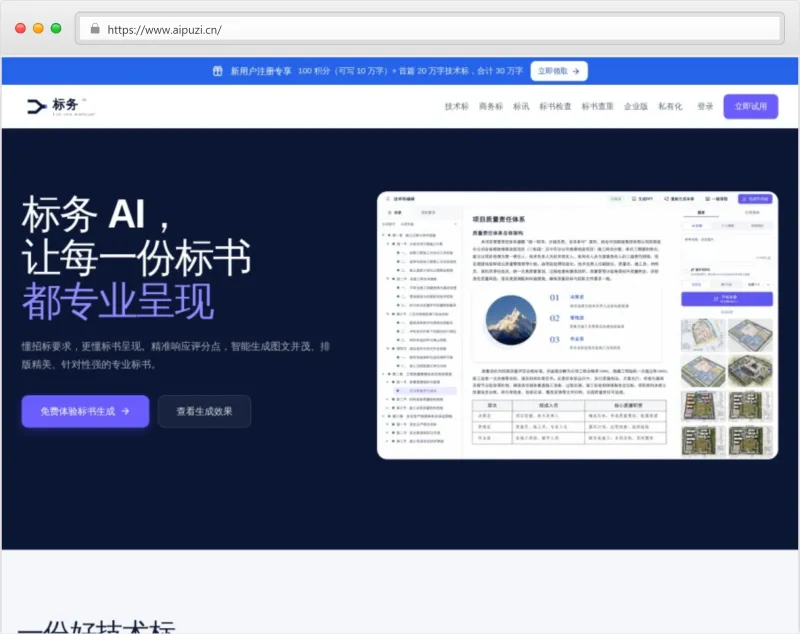Click the top-left site plan thumbnail in preview
Image resolution: width=800 pixels, height=634 pixels.
[x=703, y=335]
